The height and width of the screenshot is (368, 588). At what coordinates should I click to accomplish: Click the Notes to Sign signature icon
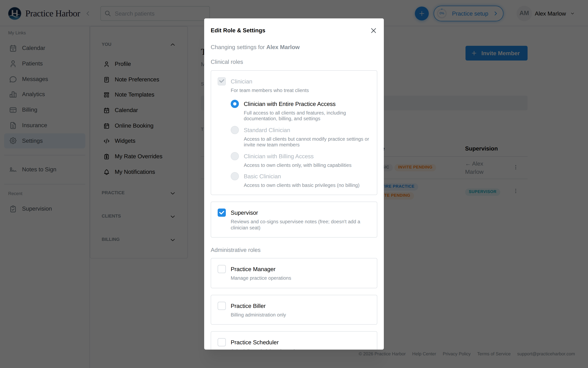pos(13,170)
